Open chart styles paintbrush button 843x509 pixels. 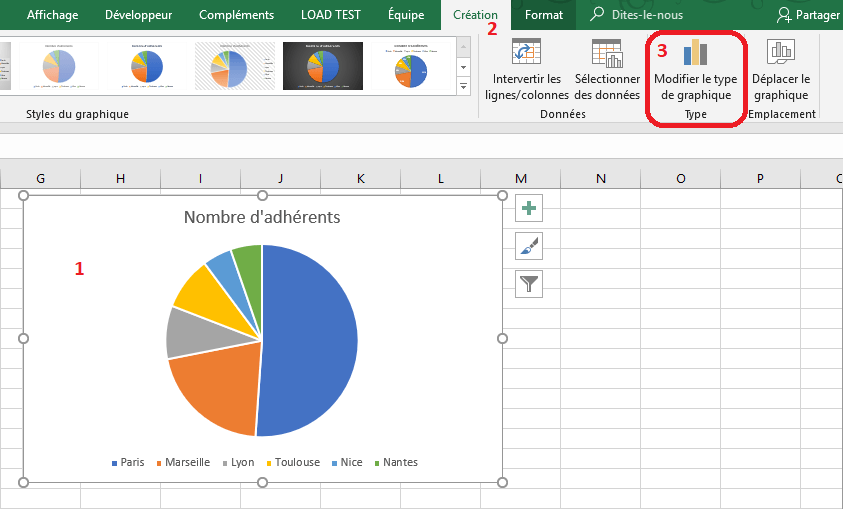(x=529, y=246)
